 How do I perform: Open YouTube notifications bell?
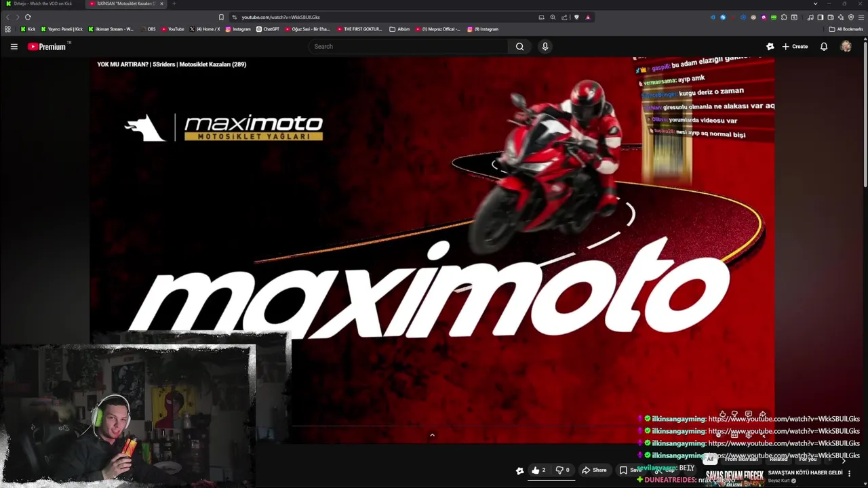pyautogui.click(x=824, y=46)
